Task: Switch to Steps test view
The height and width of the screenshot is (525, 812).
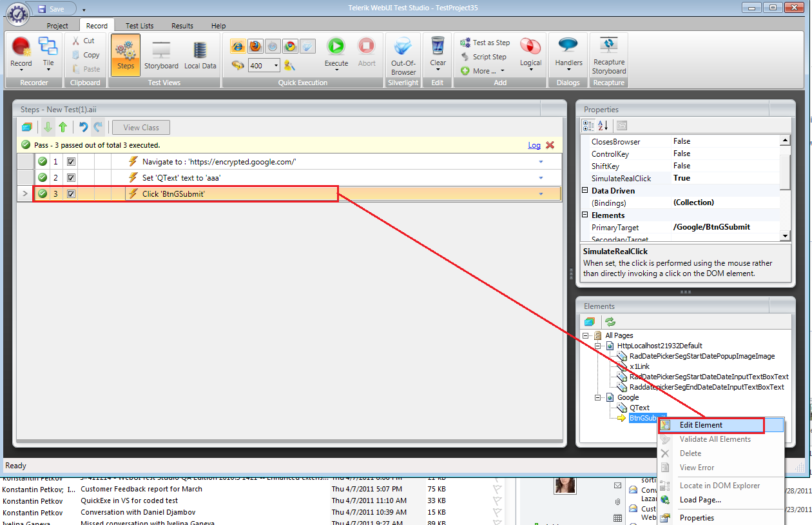Action: click(x=126, y=55)
